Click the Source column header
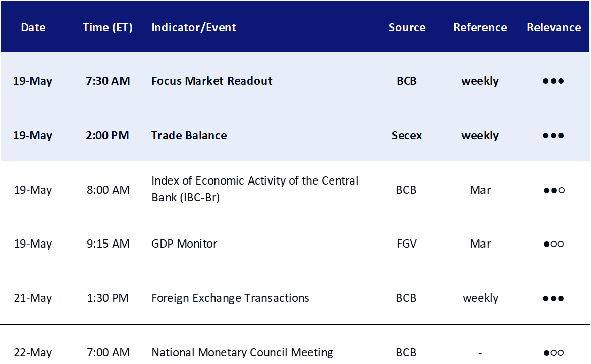The width and height of the screenshot is (591, 364). [407, 27]
